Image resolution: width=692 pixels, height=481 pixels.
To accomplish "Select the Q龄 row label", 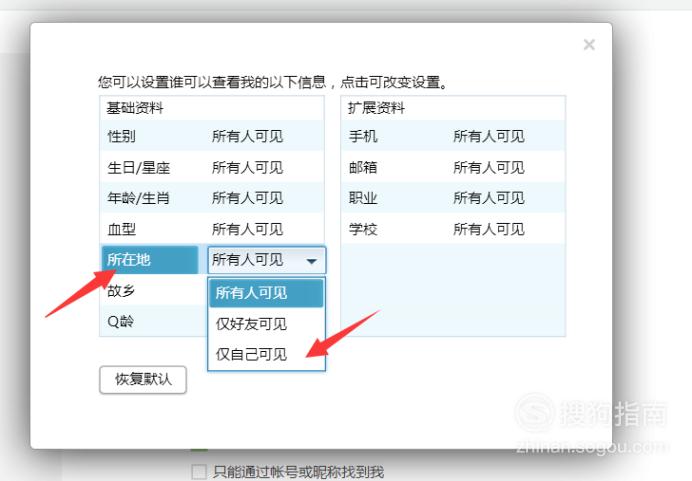I will pyautogui.click(x=120, y=321).
